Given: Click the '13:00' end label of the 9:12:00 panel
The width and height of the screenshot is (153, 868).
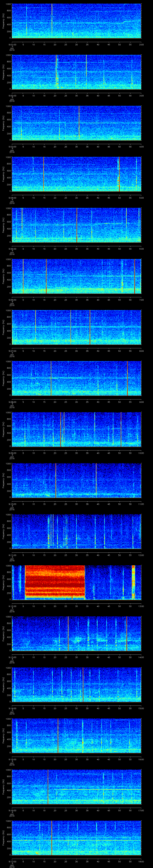Looking at the screenshot, I should pyautogui.click(x=141, y=606).
